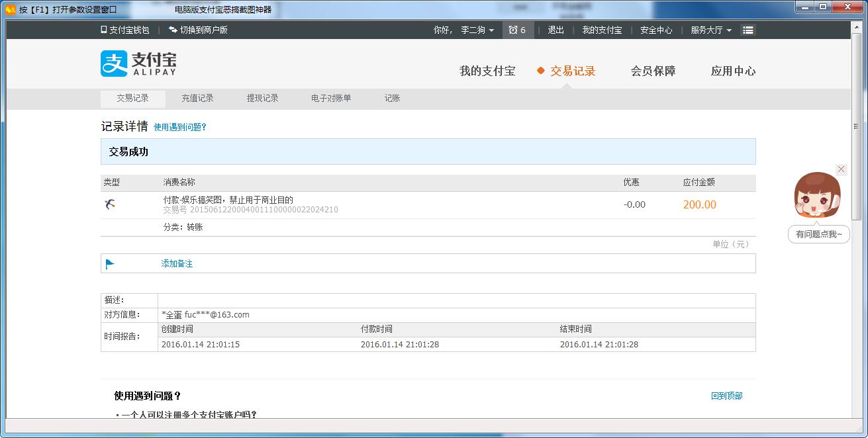Click the alarm notification icon showing 6

click(517, 30)
